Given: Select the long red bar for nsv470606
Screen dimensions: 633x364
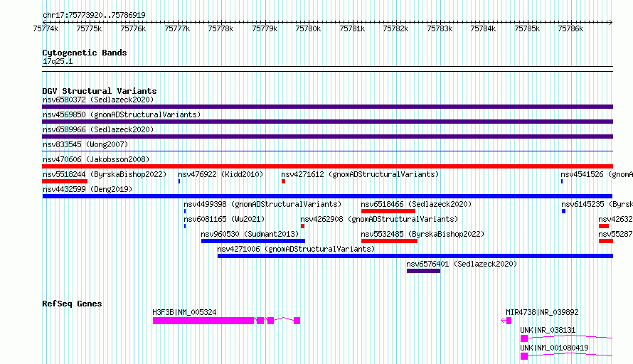Looking at the screenshot, I should coord(327,166).
